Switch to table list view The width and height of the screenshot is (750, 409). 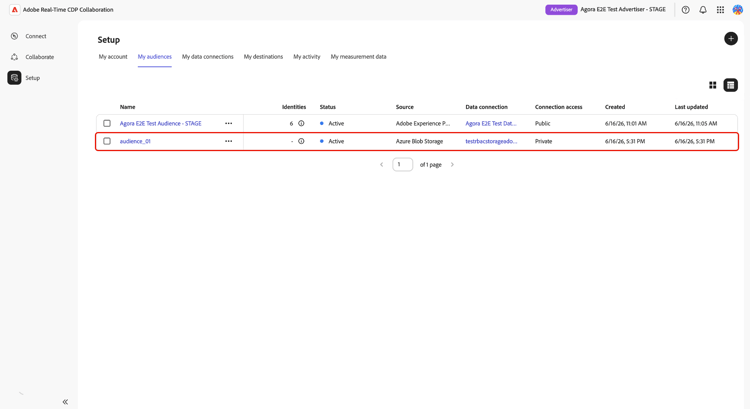pyautogui.click(x=730, y=85)
